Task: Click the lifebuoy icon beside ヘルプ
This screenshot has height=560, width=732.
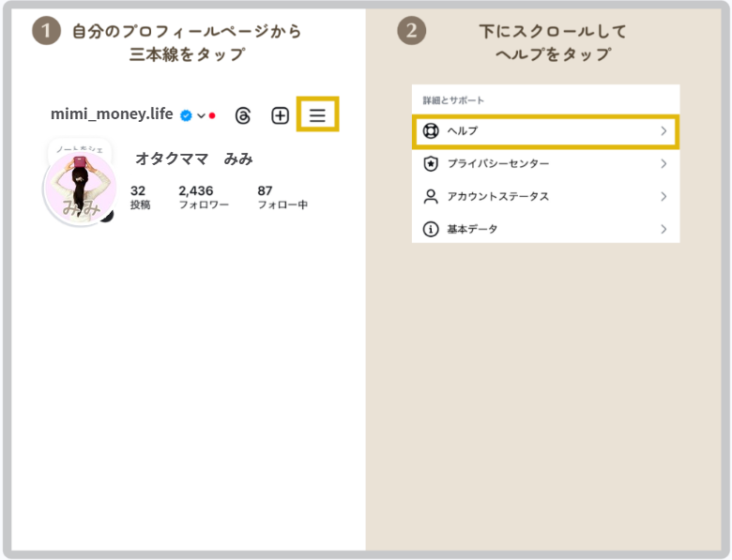Action: pos(432,131)
